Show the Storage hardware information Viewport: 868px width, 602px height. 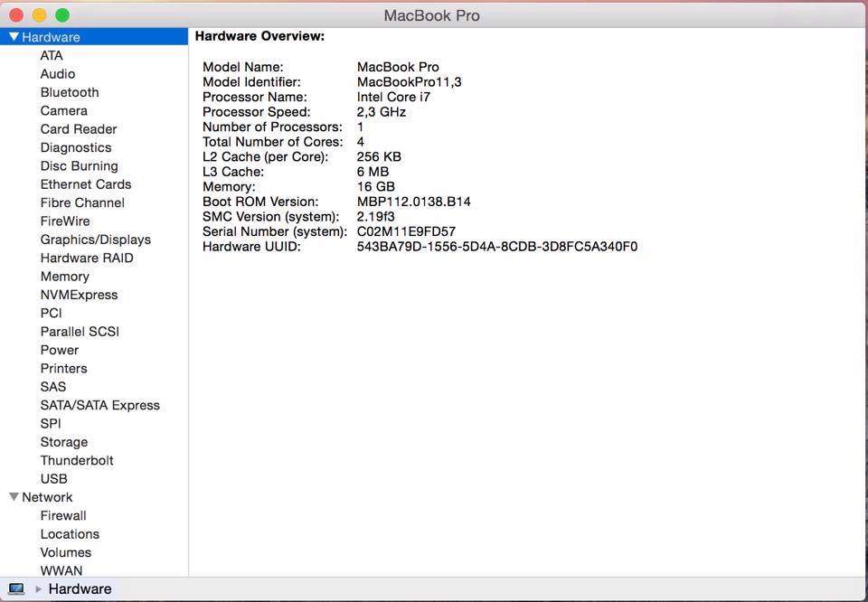tap(63, 442)
